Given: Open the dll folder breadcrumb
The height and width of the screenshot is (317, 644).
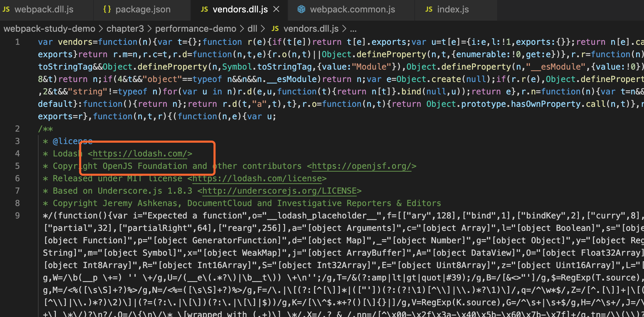Looking at the screenshot, I should pyautogui.click(x=252, y=29).
